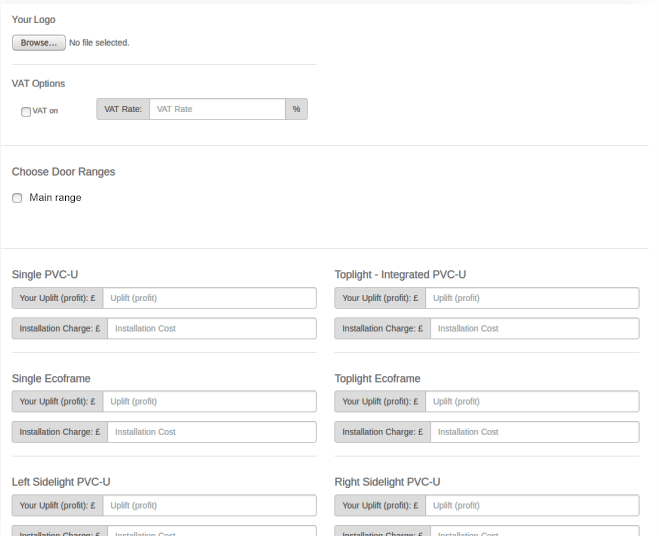Focus Toplight Ecoframe installation cost field

pyautogui.click(x=534, y=432)
